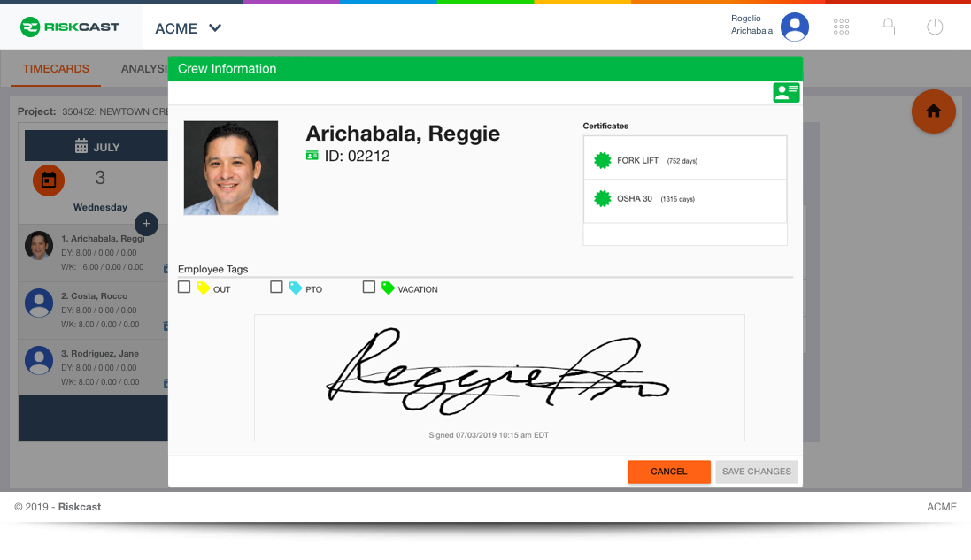Click the SAVE CHANGES button
This screenshot has width=971, height=560.
click(757, 472)
